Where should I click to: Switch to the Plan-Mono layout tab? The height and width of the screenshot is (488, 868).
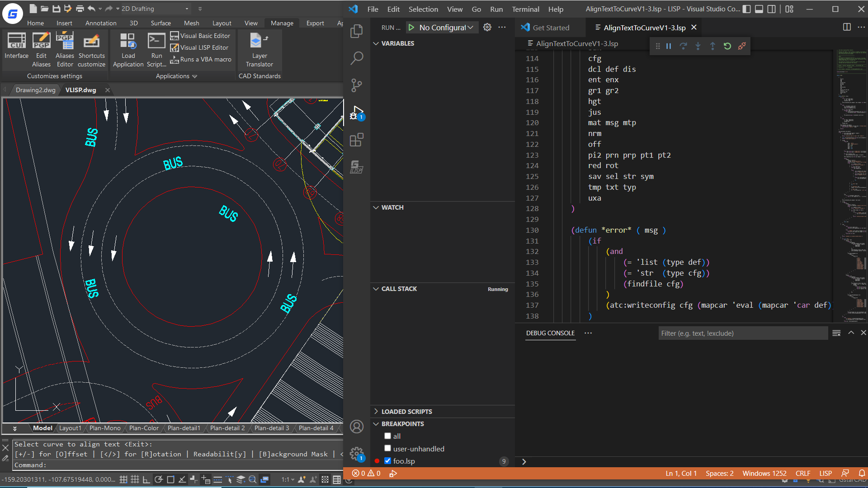[105, 428]
